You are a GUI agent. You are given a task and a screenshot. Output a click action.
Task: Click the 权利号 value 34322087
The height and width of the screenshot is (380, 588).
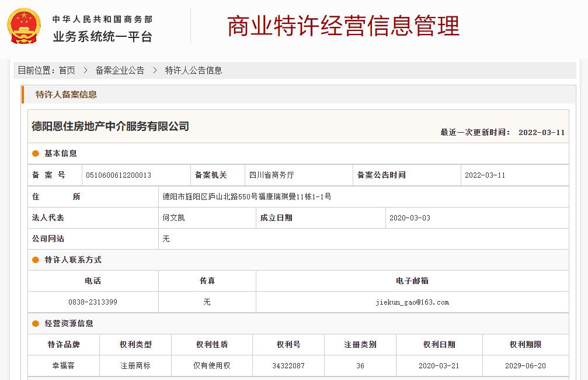tap(288, 366)
